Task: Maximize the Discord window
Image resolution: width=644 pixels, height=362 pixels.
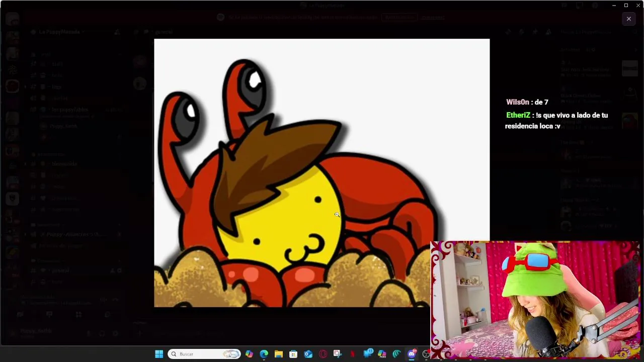Action: 626,5
